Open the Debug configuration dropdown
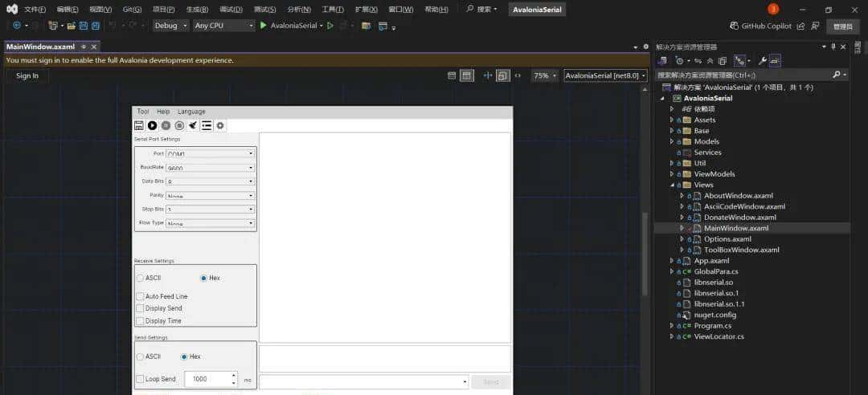Image resolution: width=868 pixels, height=395 pixels. [171, 26]
